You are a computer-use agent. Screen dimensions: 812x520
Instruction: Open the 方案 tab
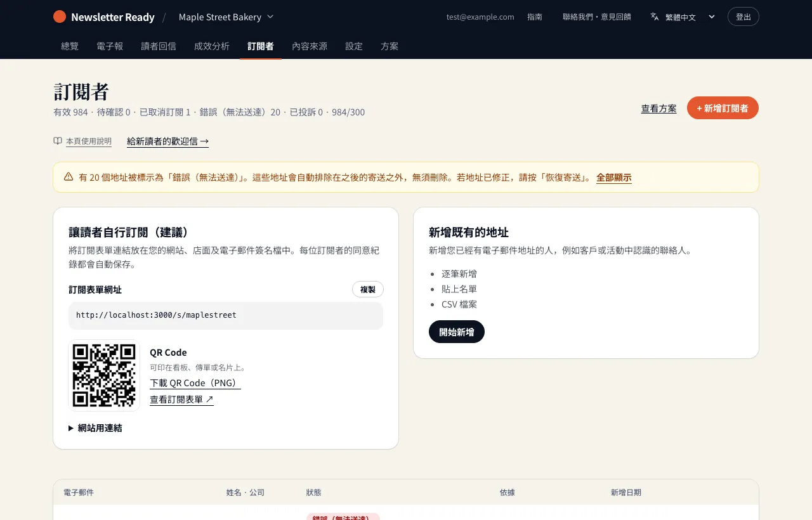(390, 46)
